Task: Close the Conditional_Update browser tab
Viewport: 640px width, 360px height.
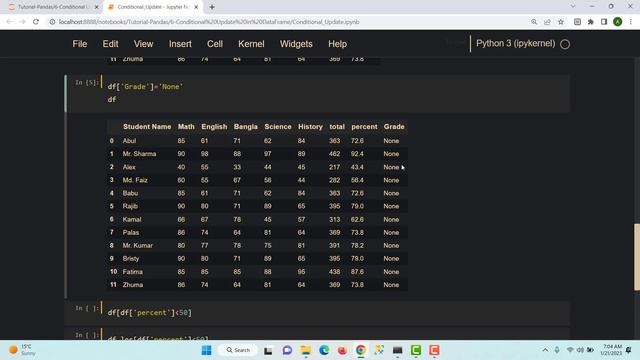Action: coord(196,7)
